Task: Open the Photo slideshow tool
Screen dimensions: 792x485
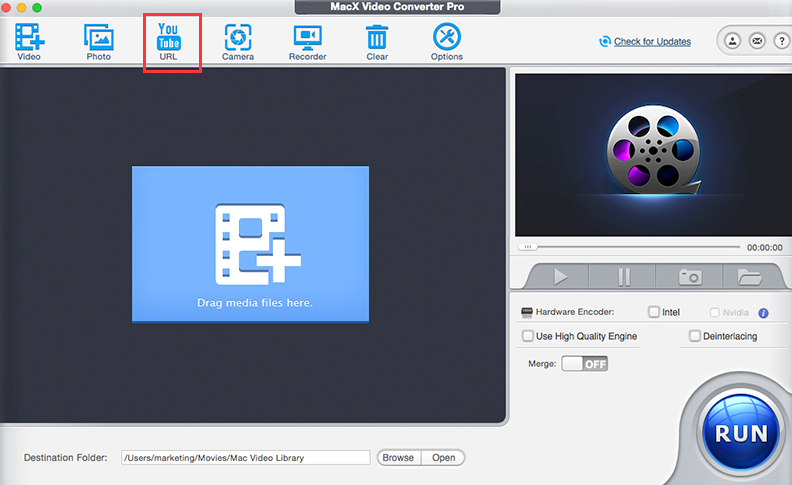Action: click(98, 42)
